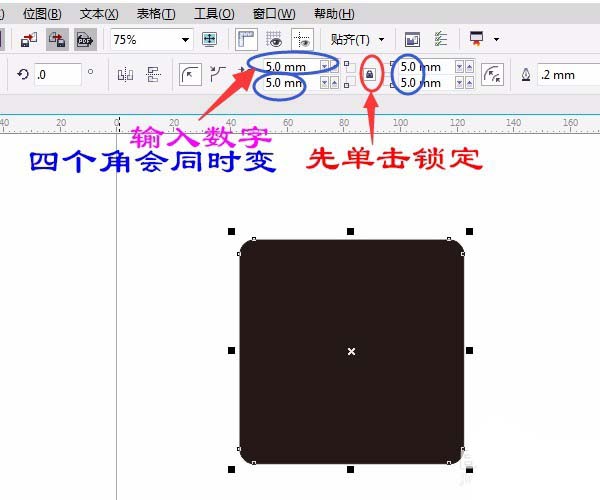Click the bottom-left selection handle of the rectangle
The width and height of the screenshot is (600, 500).
pyautogui.click(x=232, y=469)
